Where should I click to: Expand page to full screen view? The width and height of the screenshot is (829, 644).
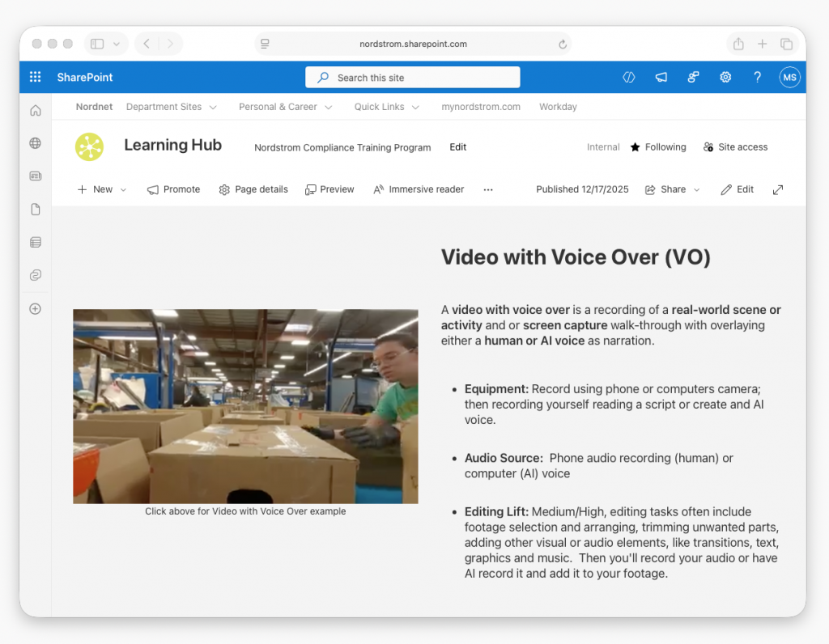click(x=777, y=189)
